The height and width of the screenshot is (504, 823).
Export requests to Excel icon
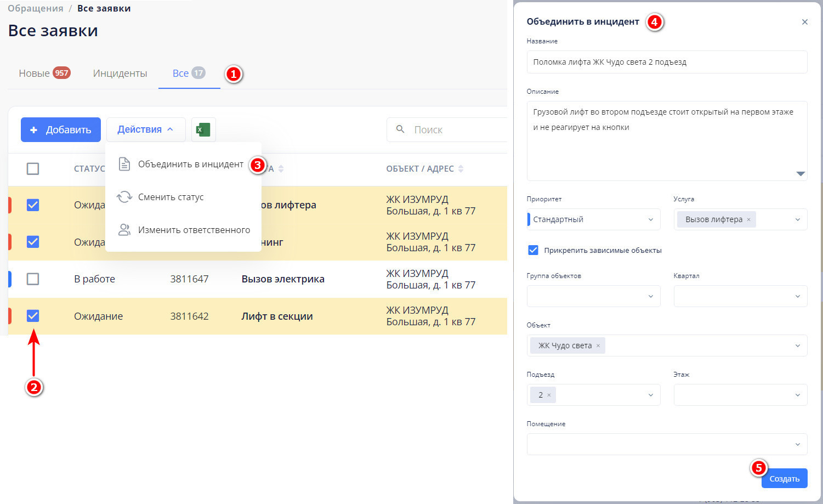point(203,130)
